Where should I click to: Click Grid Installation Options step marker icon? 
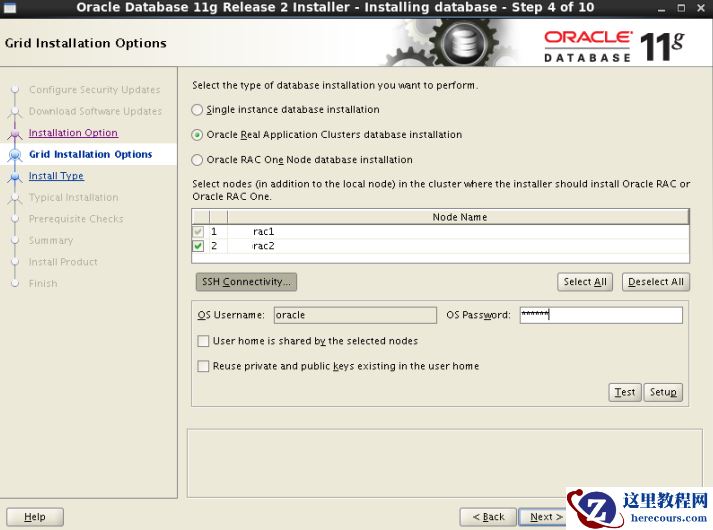pos(15,155)
